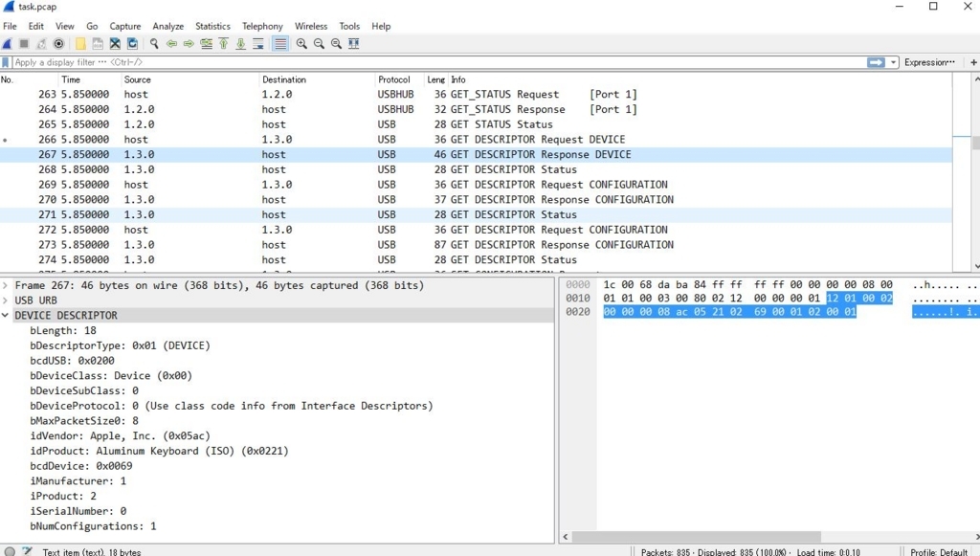Image resolution: width=980 pixels, height=556 pixels.
Task: Click the restart capture icon
Action: click(x=41, y=44)
